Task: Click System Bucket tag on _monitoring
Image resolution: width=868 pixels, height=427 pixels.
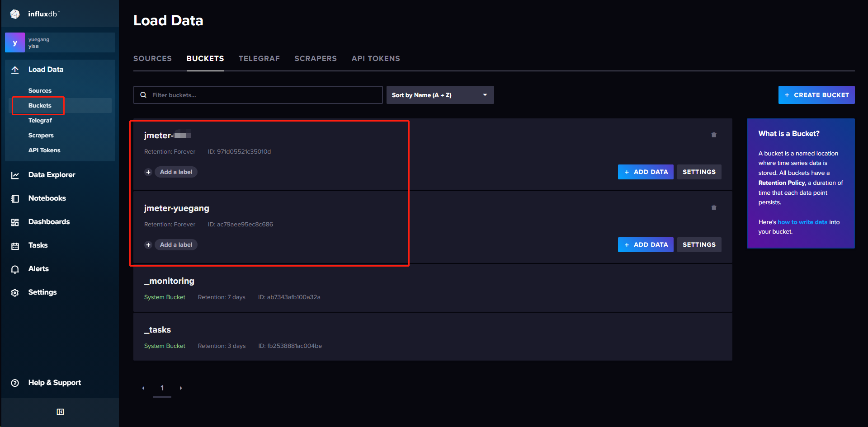Action: [x=165, y=297]
